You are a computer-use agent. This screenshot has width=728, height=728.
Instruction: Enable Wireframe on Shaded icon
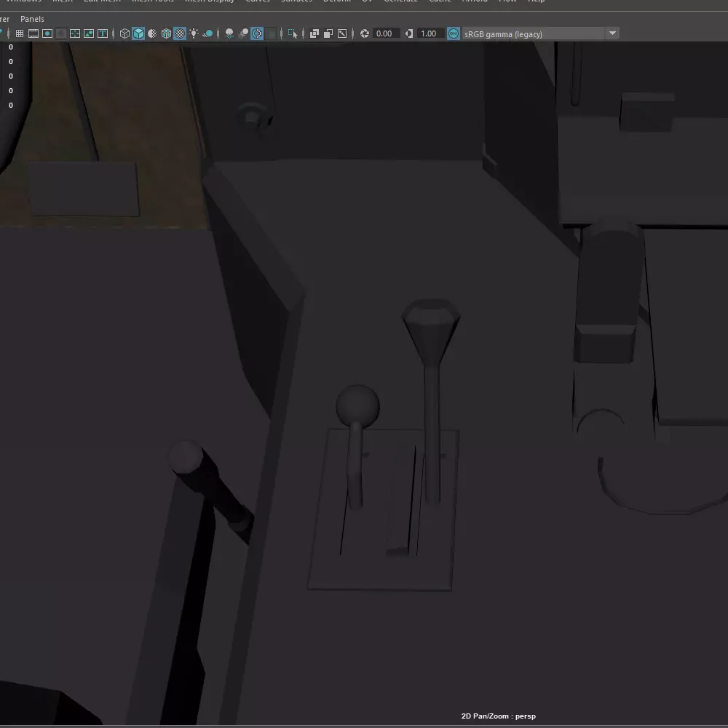point(166,33)
